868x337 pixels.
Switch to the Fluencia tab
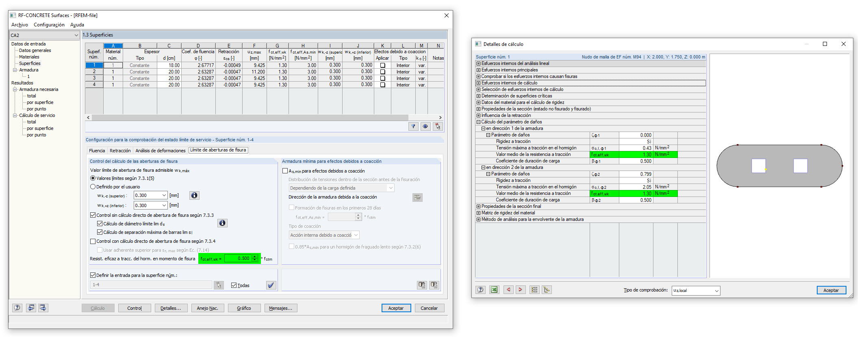tap(97, 150)
